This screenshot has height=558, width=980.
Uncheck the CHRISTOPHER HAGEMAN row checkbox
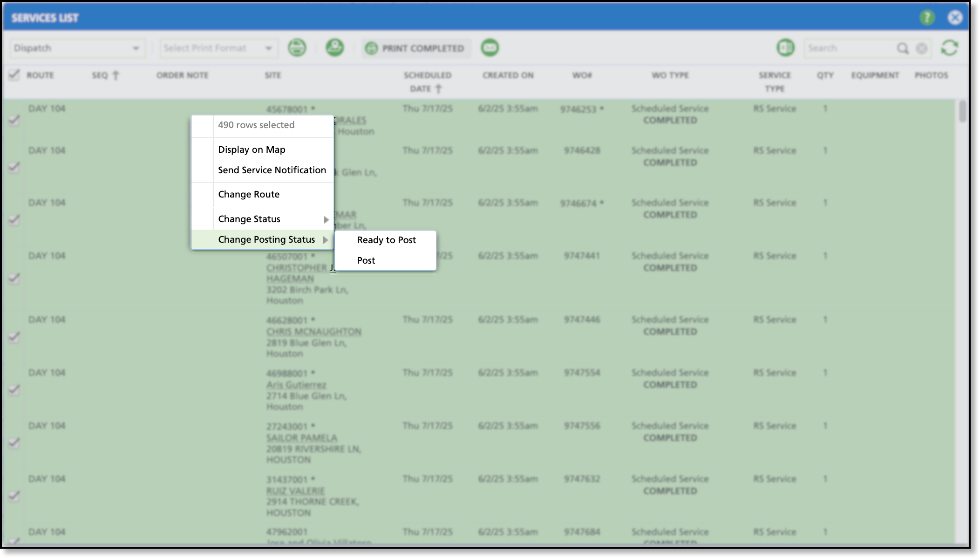14,278
